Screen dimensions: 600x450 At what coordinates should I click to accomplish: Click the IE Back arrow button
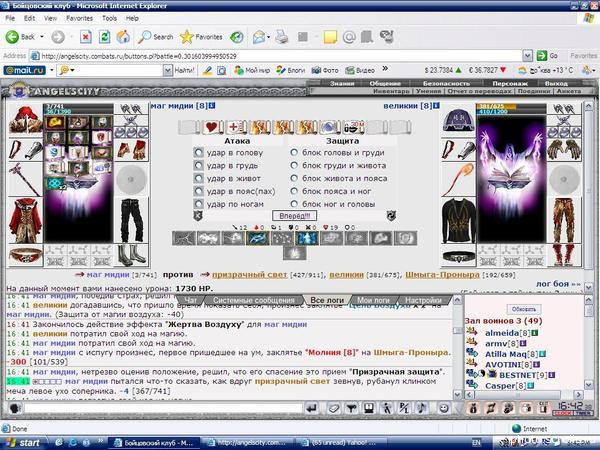tap(12, 37)
